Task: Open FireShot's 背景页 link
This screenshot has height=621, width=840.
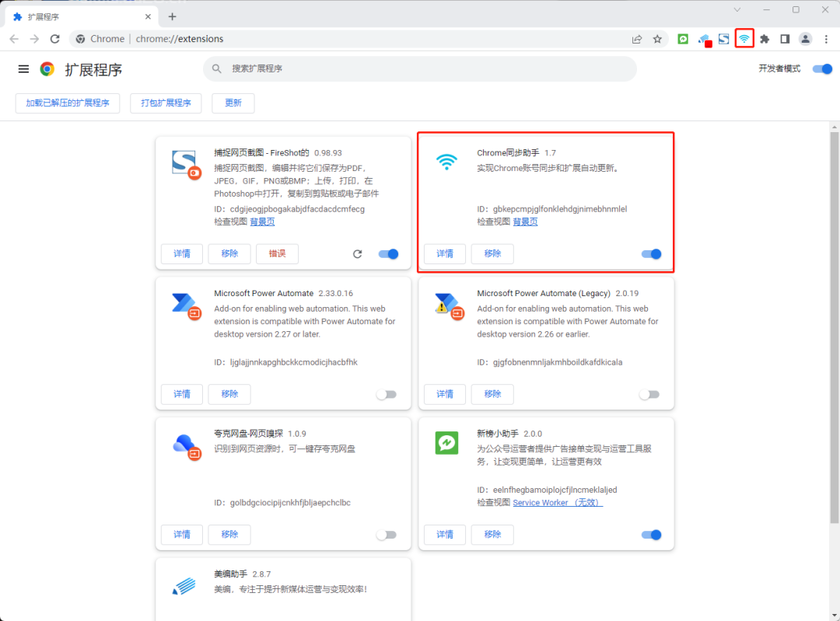Action: coord(263,222)
